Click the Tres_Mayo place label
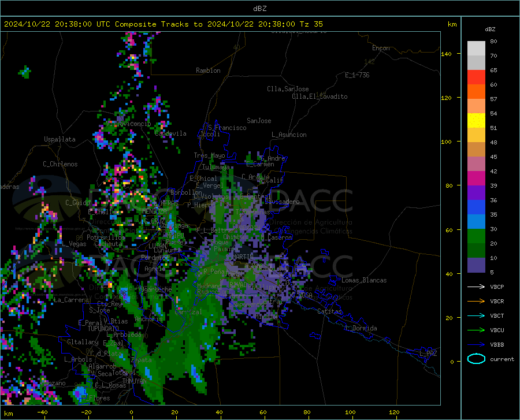 [x=209, y=155]
